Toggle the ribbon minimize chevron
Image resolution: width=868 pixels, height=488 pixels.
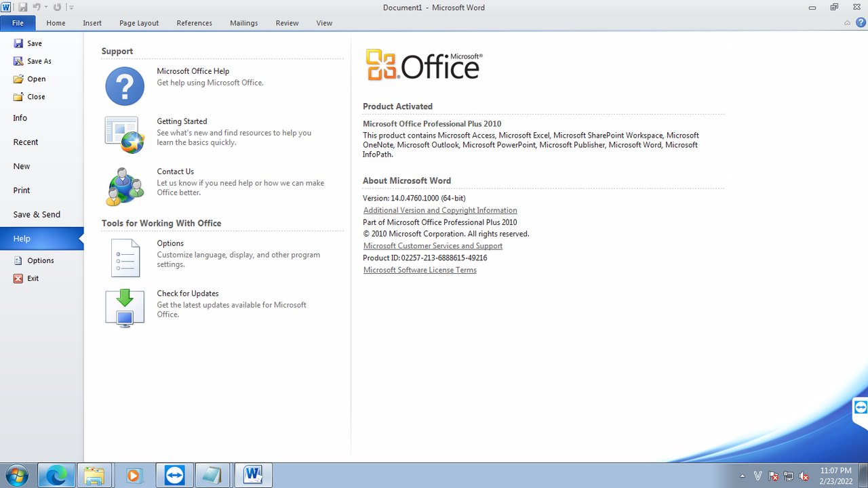click(x=847, y=23)
